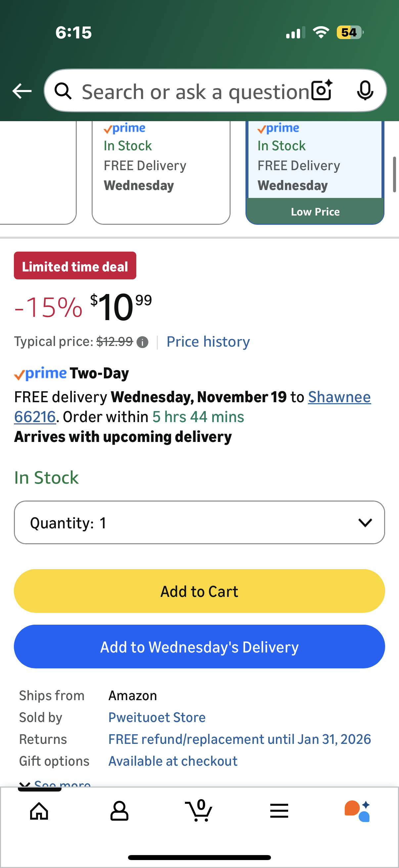
Task: Tap the camera lens search icon
Action: [x=322, y=91]
